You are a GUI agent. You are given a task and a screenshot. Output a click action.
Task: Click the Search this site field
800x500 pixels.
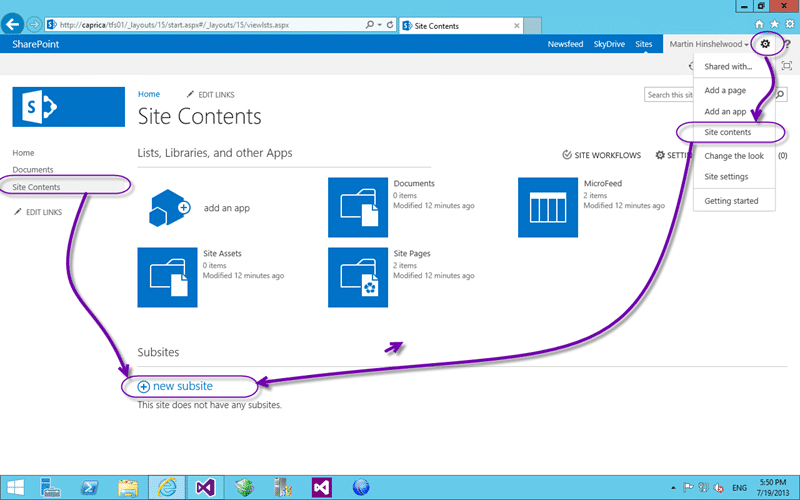[x=669, y=95]
